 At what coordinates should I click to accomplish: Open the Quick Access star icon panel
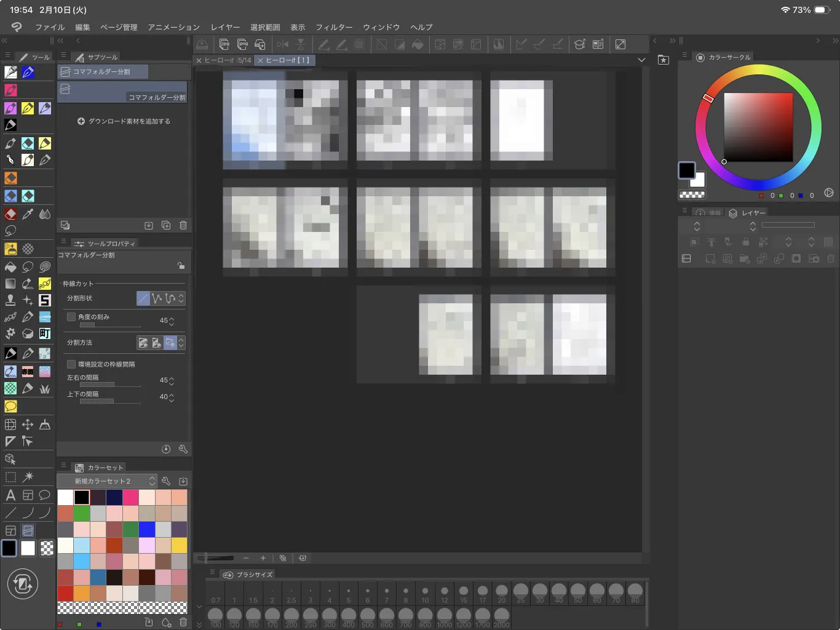[664, 60]
